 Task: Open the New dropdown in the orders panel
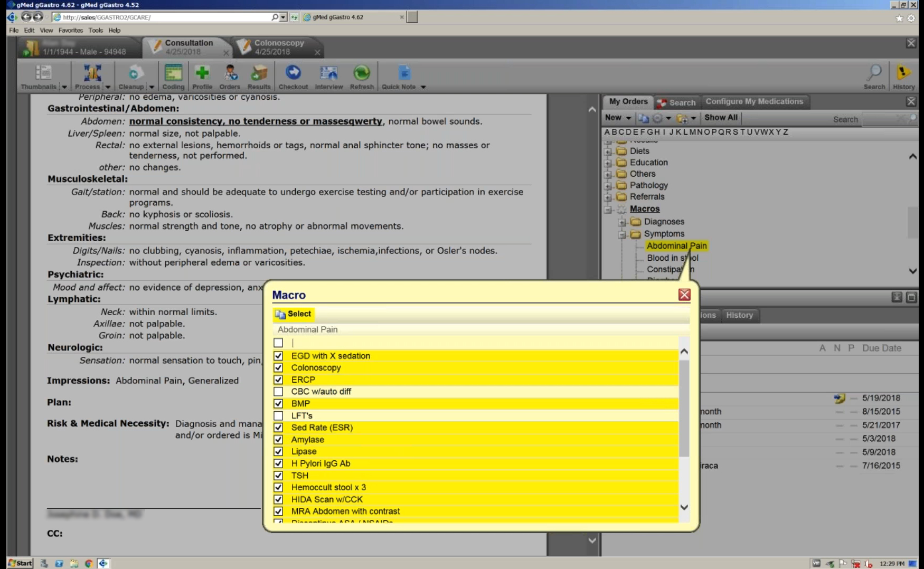(x=628, y=118)
